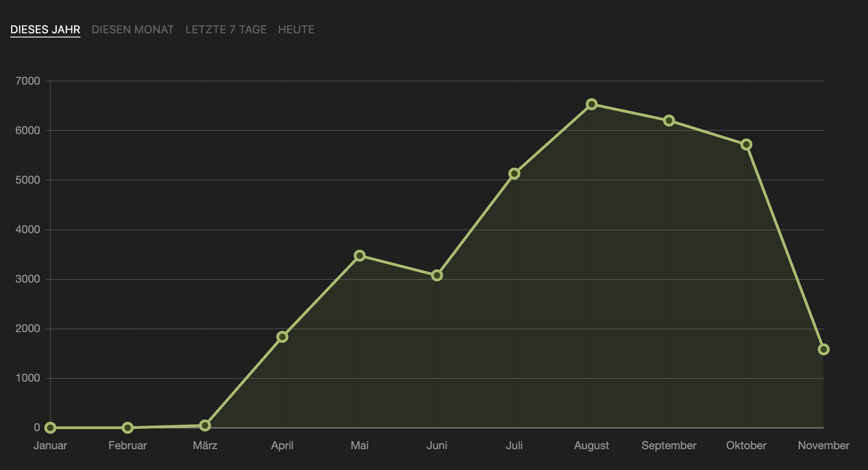Pick the April data point circle
868x470 pixels.
(x=282, y=337)
